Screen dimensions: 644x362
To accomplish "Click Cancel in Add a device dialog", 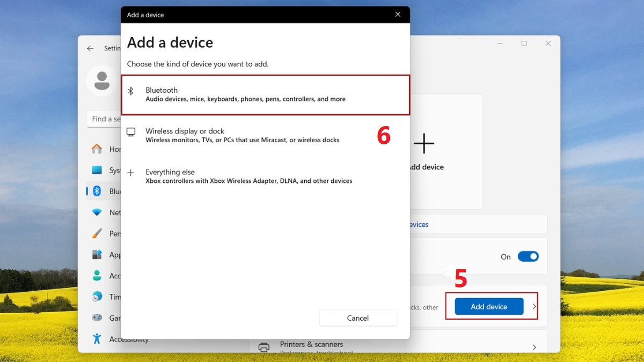I will click(357, 318).
